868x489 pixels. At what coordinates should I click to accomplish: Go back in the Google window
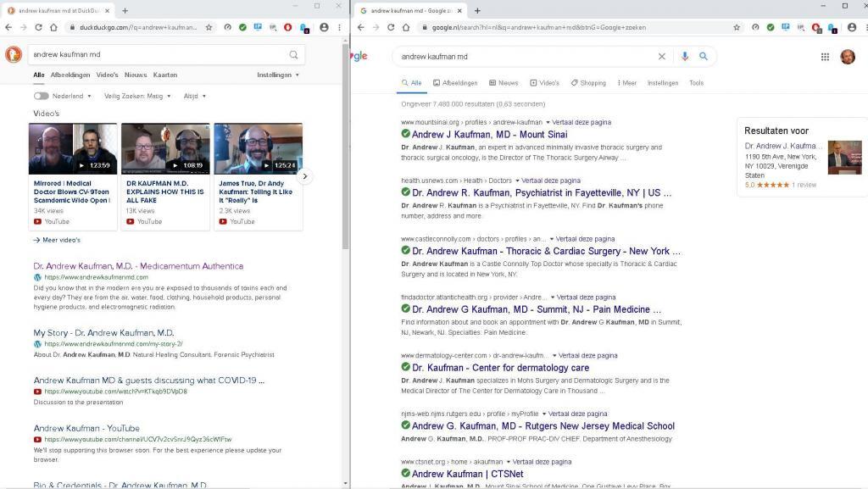click(361, 27)
